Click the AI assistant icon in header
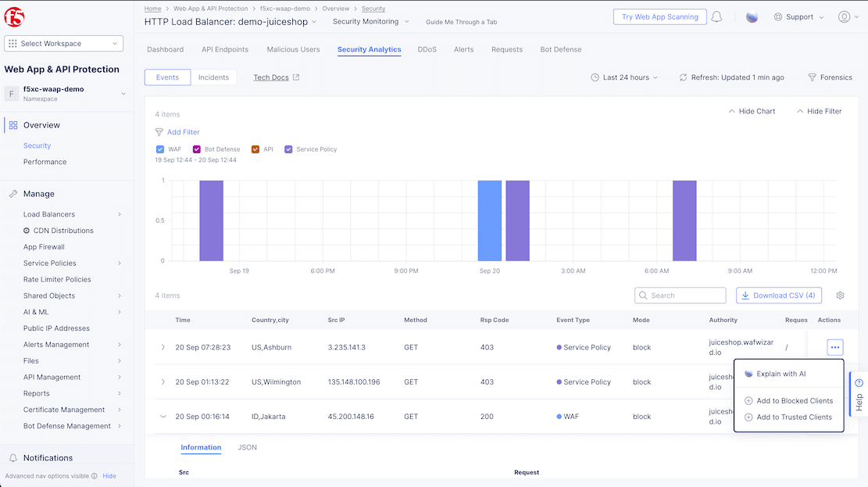Screen dimensions: 868x487 tap(752, 17)
